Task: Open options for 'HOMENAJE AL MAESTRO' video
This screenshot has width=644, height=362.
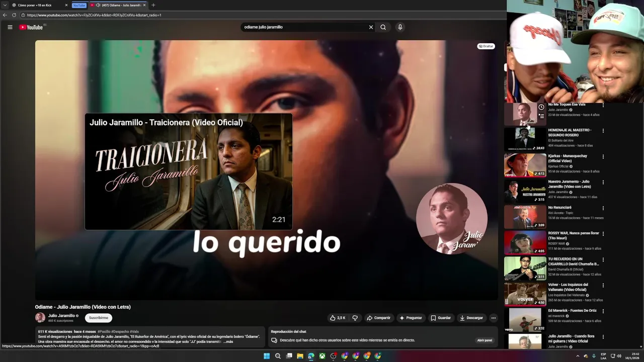Action: pyautogui.click(x=603, y=131)
